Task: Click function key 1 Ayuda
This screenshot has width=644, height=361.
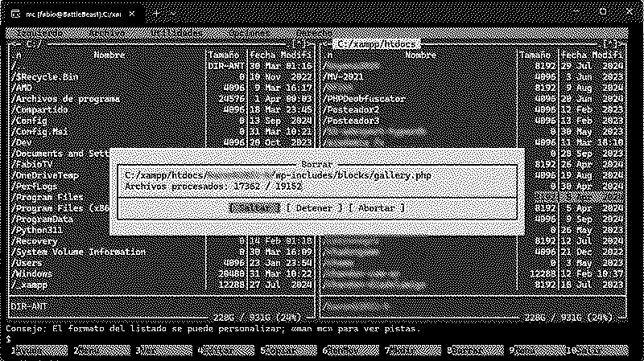Action: (39, 351)
